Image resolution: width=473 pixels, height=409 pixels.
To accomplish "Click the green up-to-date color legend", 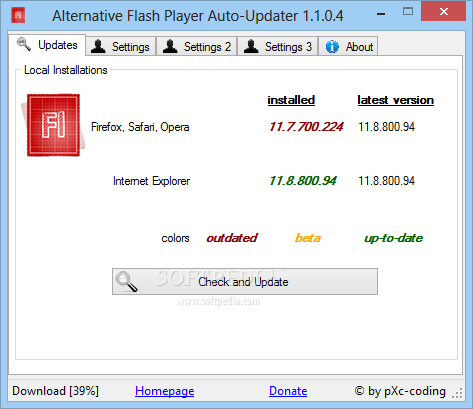I will (x=393, y=238).
